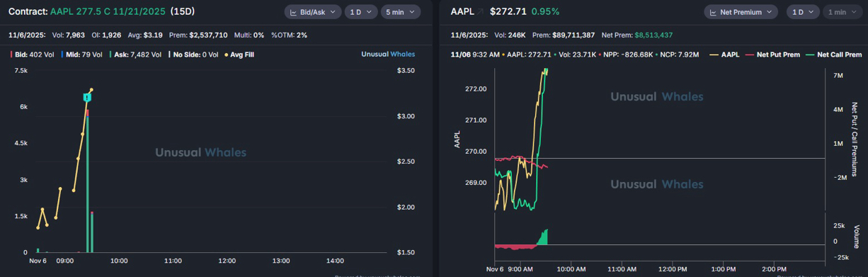Click the '0.95%' change value
Viewport: 868px width, 277px height.
click(x=545, y=12)
